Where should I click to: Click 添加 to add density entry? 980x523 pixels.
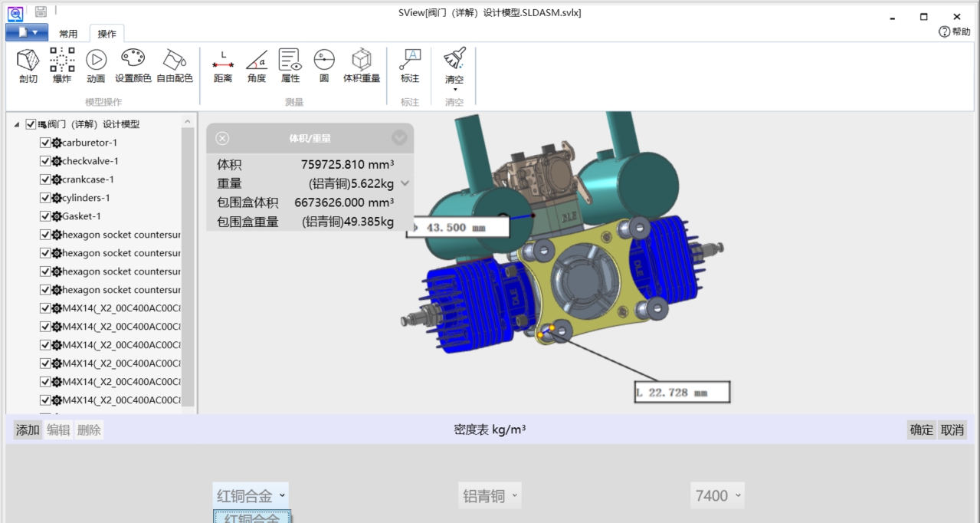click(x=26, y=429)
